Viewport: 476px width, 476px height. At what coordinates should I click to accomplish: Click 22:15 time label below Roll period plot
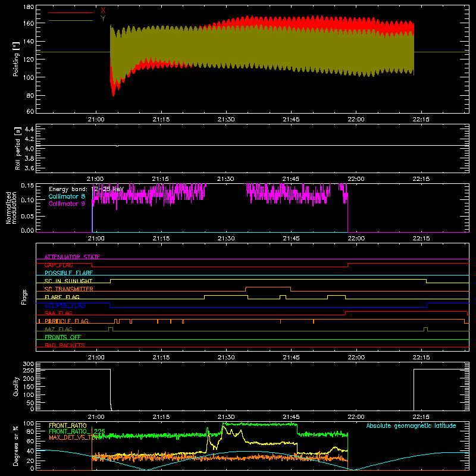[x=421, y=179]
